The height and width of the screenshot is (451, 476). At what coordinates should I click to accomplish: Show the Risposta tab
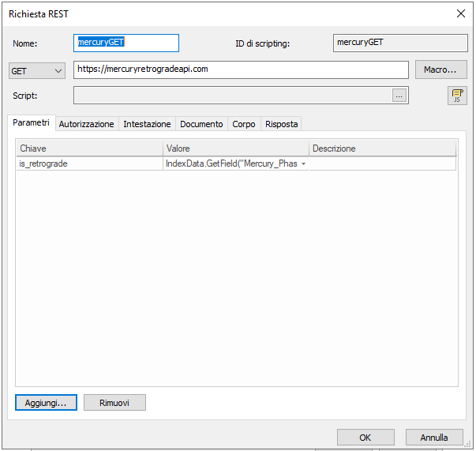(x=281, y=124)
